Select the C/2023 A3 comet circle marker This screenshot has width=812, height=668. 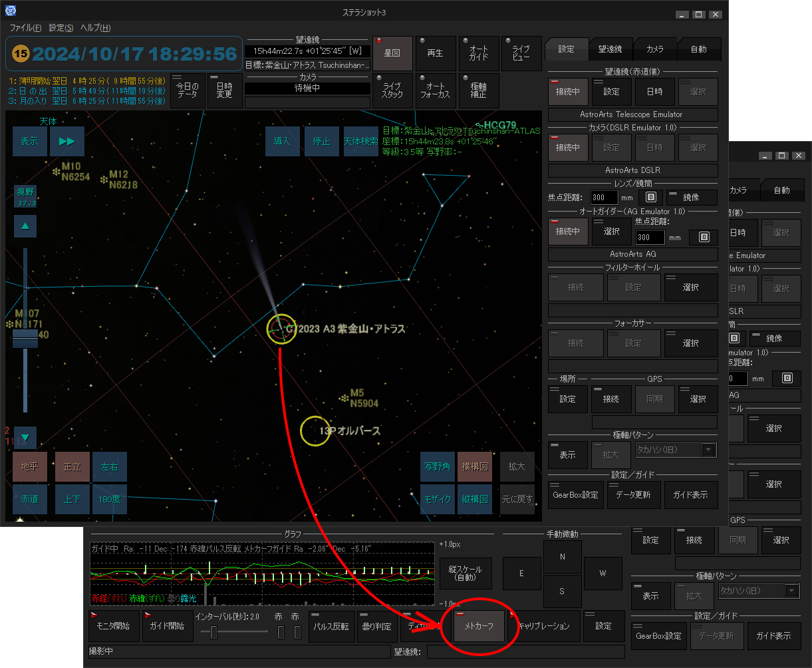(281, 329)
